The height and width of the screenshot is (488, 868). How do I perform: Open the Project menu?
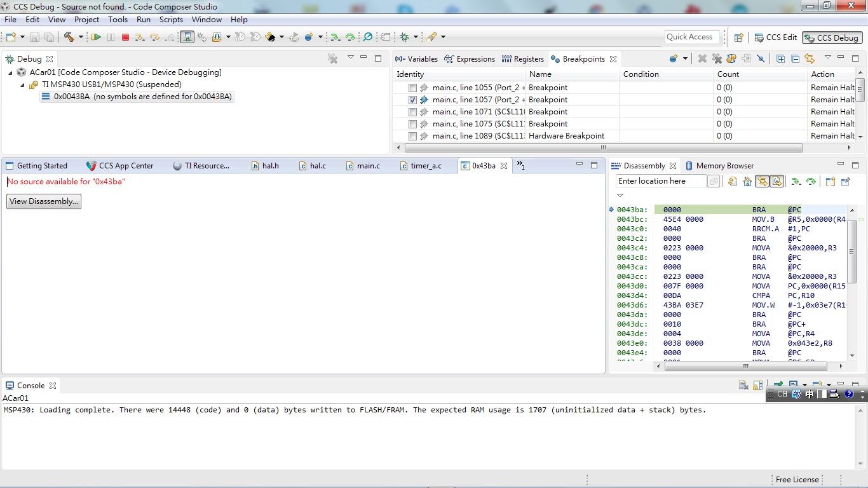(x=86, y=20)
